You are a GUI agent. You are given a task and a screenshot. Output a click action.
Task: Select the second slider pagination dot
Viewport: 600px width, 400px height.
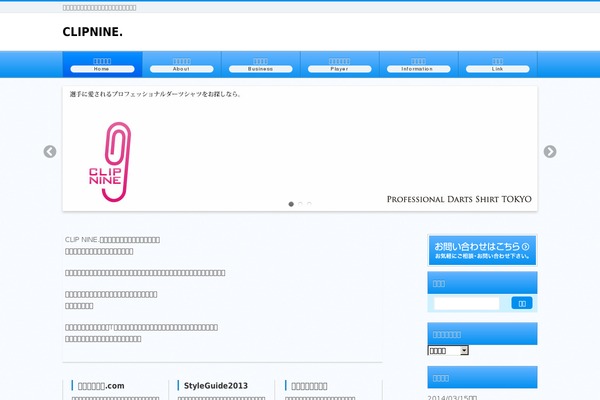click(x=300, y=204)
